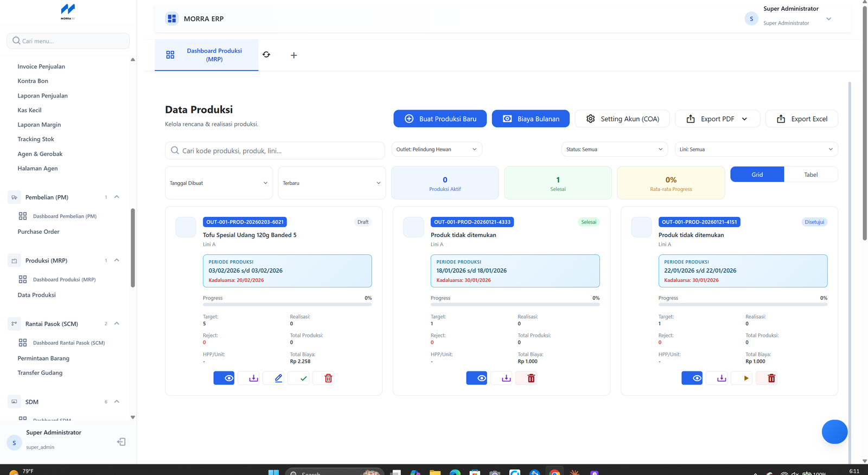Open Data Produksi in the sidebar
The image size is (868, 475).
[37, 295]
